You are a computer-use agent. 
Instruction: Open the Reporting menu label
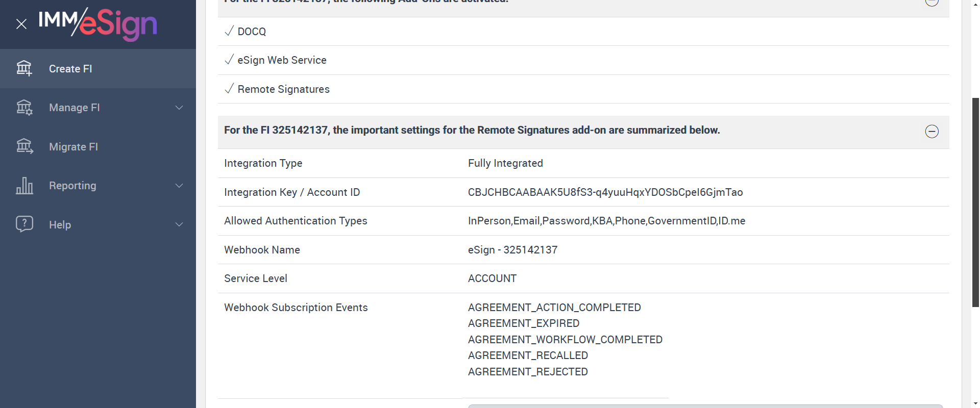(72, 186)
